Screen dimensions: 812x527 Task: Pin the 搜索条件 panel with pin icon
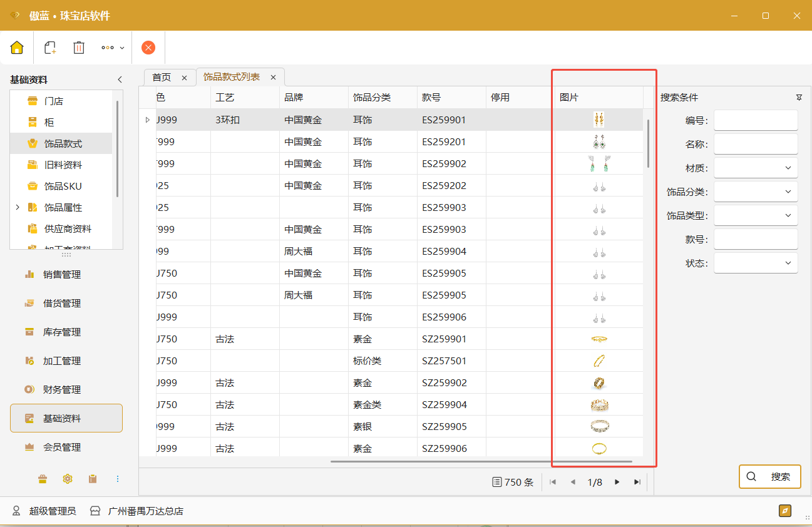(799, 98)
